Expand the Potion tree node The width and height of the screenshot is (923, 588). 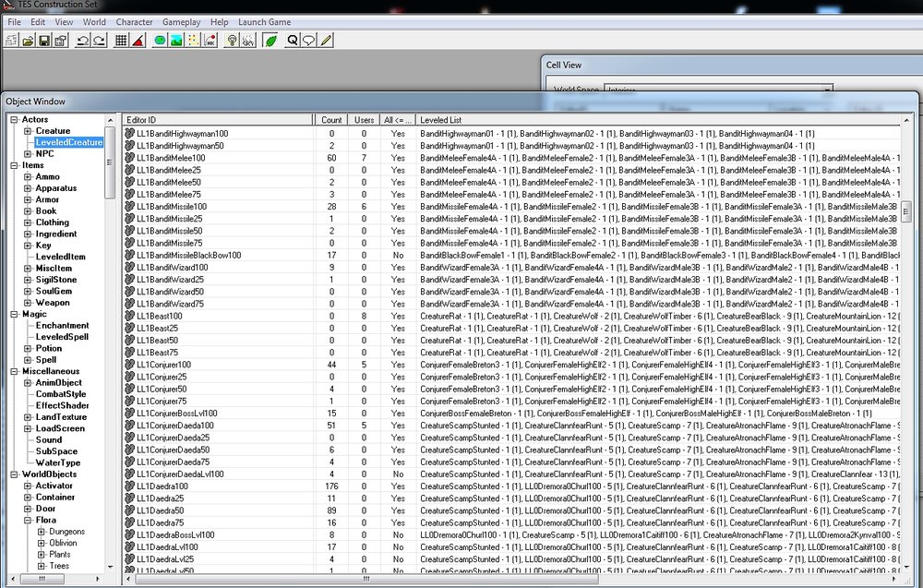tap(27, 348)
